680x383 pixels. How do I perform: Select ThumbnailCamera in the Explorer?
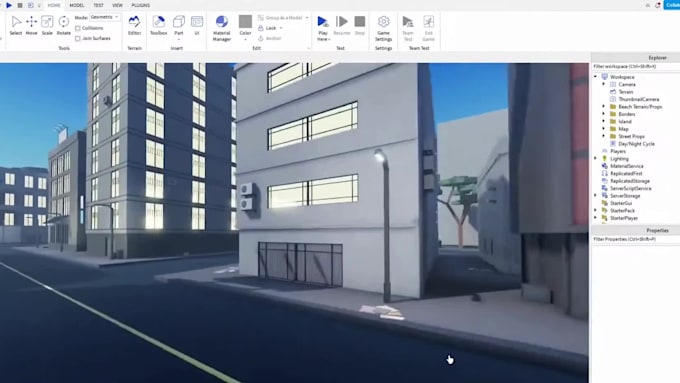638,99
